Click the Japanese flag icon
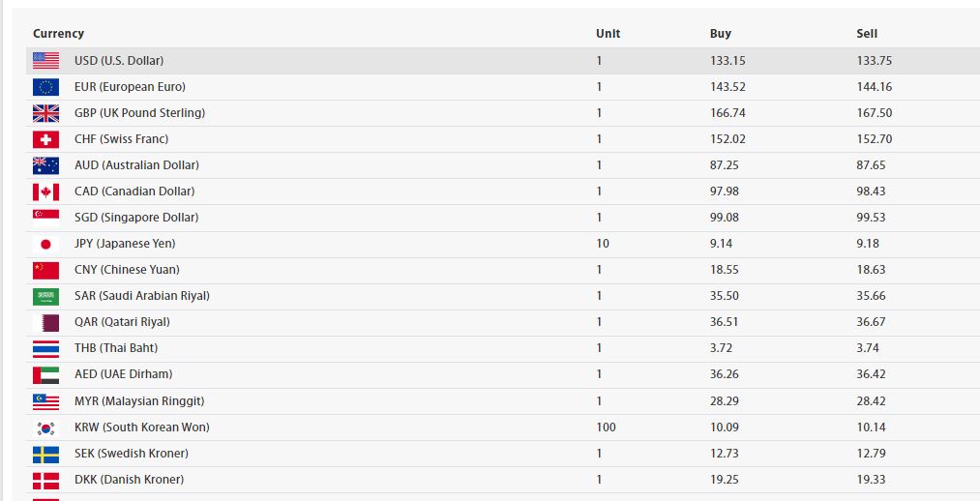The image size is (980, 501). pyautogui.click(x=45, y=244)
